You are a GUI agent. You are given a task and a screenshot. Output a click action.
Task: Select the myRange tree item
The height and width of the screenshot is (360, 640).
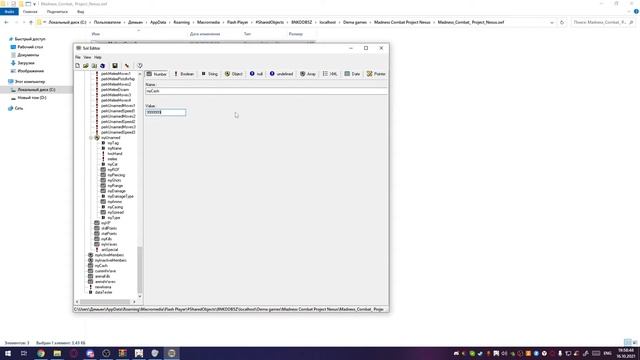(x=115, y=186)
